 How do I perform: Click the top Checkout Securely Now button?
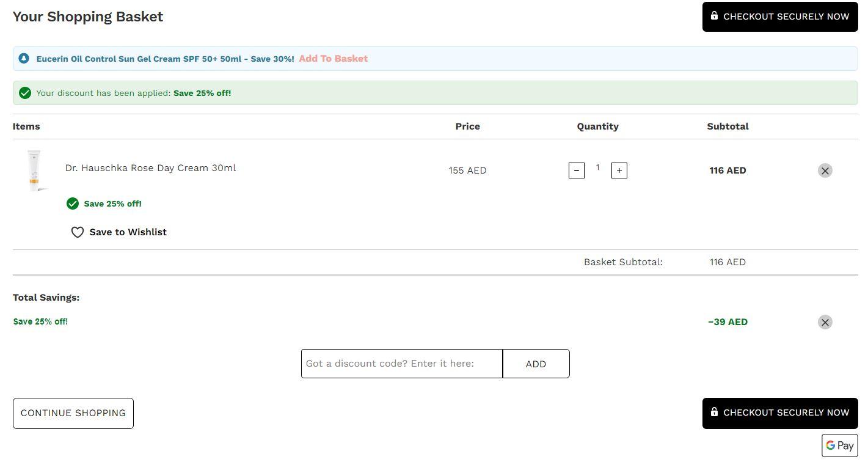780,16
